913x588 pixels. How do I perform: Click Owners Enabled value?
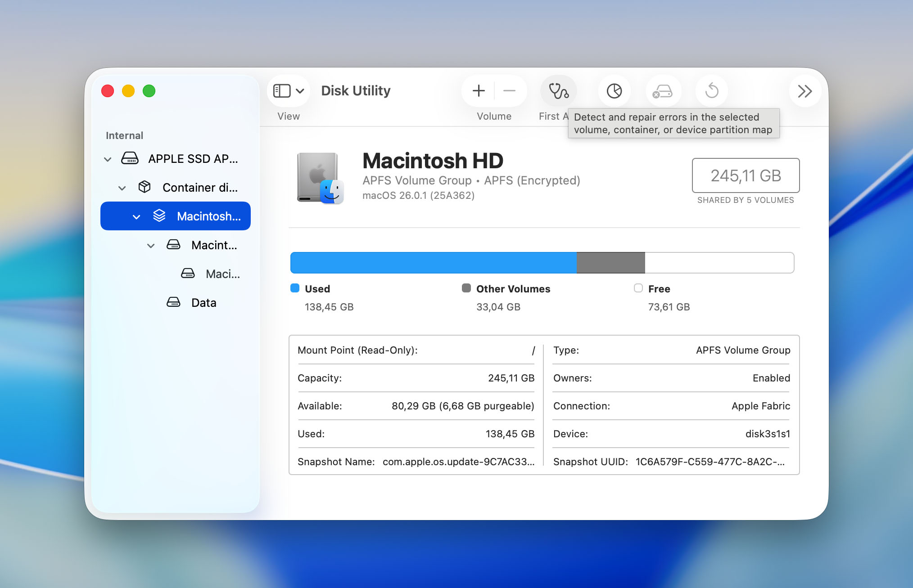point(771,378)
